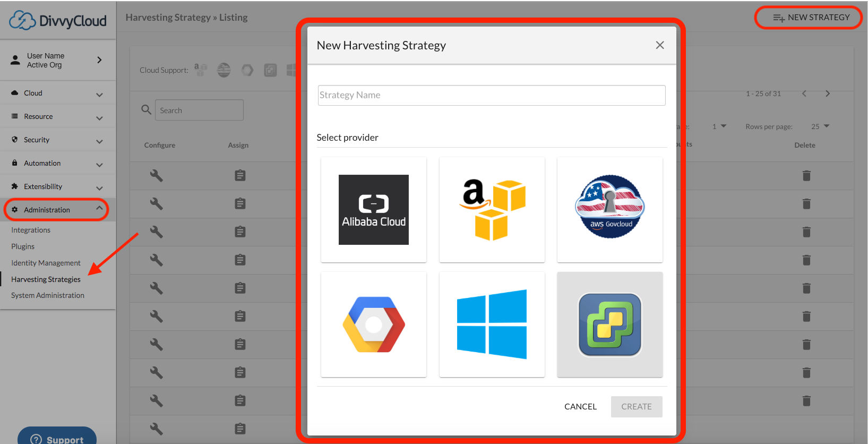This screenshot has height=444, width=868.
Task: Select Harvesting Strategies in the sidebar
Action: 46,279
